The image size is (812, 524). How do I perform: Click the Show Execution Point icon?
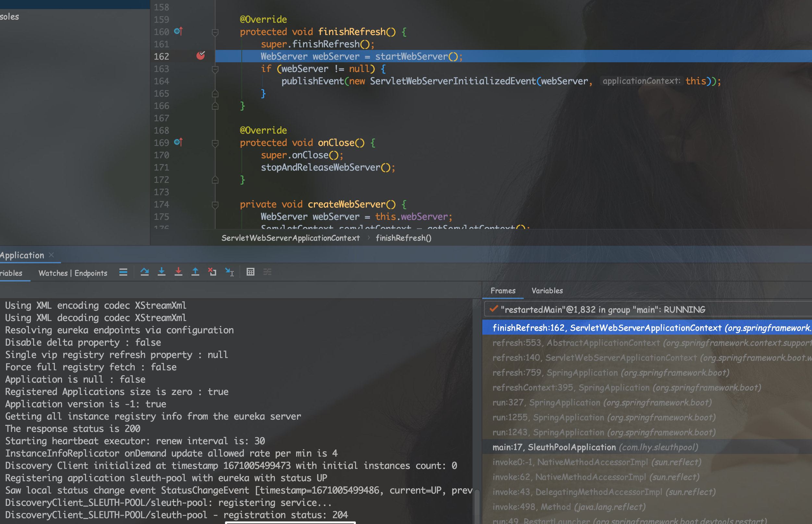pos(123,272)
